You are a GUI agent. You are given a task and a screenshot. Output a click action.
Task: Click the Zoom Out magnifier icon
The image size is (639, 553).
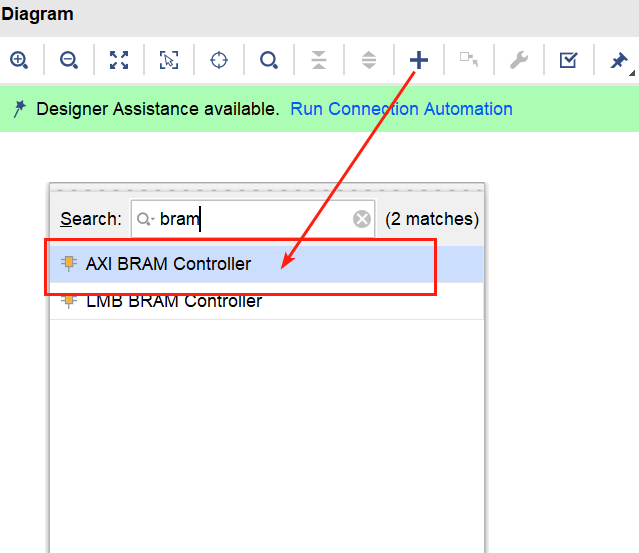click(x=69, y=60)
